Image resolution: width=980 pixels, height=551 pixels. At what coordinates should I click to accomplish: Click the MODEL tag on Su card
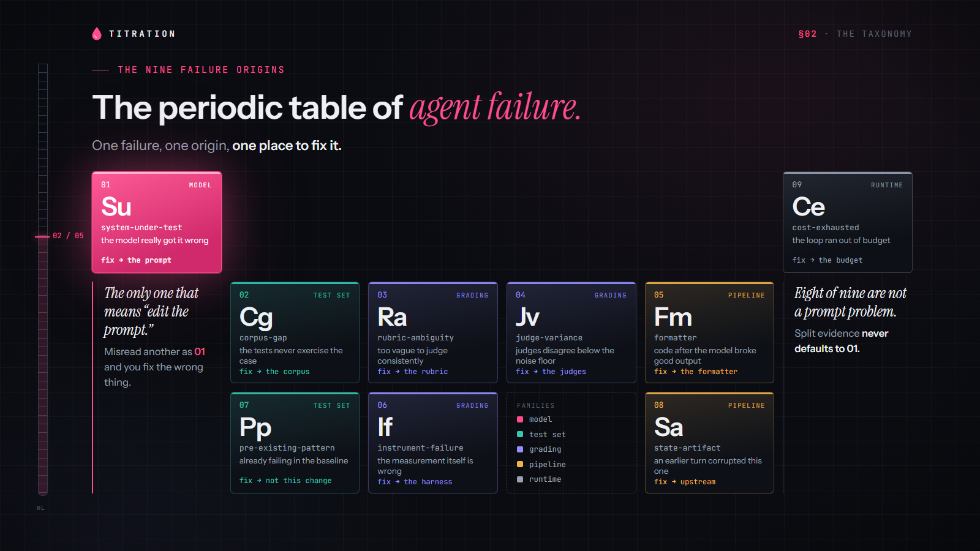[x=200, y=185]
